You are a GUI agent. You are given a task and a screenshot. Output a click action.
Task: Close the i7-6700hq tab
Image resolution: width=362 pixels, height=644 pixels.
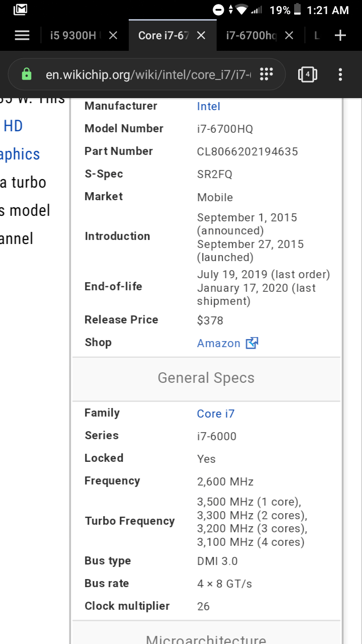point(289,35)
